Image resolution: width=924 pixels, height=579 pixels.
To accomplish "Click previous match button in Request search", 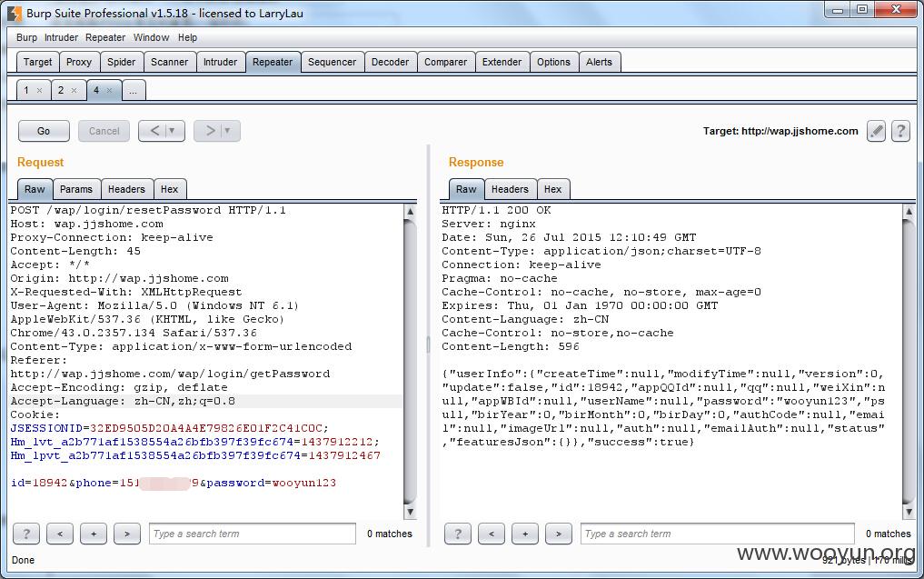I will pos(60,534).
